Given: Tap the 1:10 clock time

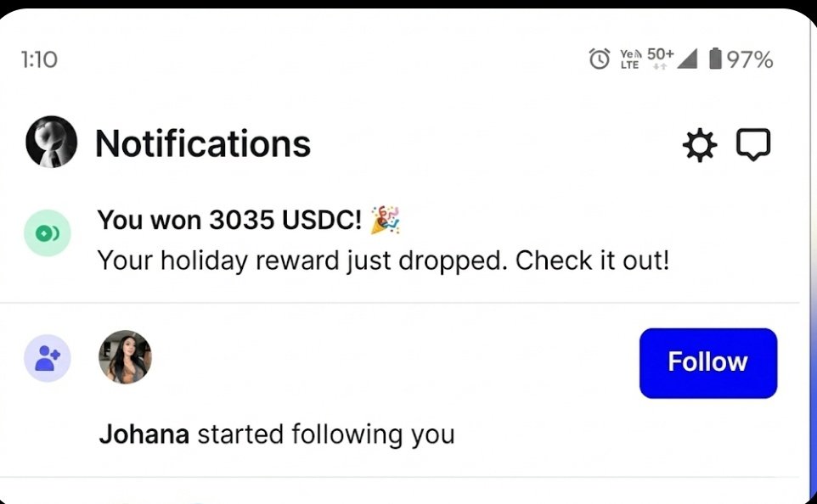Looking at the screenshot, I should point(39,59).
